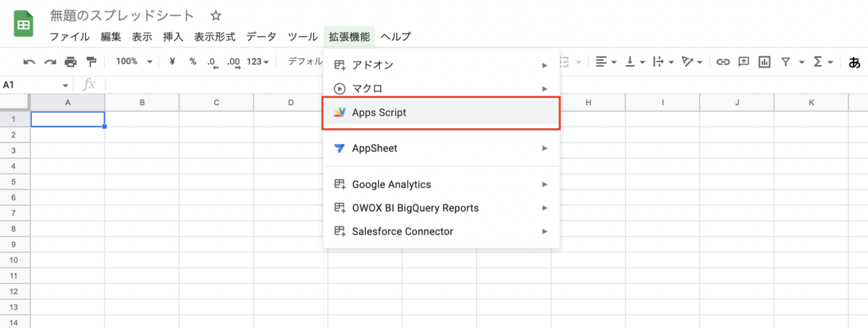Insert a chart
The image size is (868, 328).
[x=764, y=62]
